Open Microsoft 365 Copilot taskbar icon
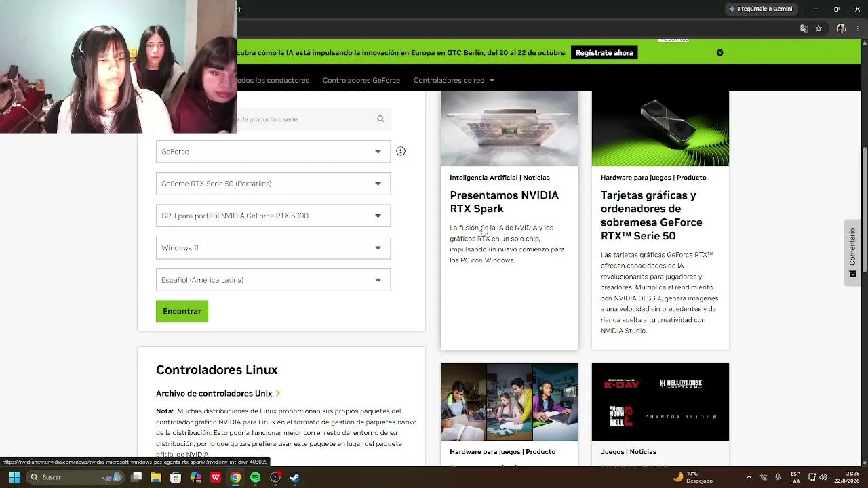 coord(196,477)
